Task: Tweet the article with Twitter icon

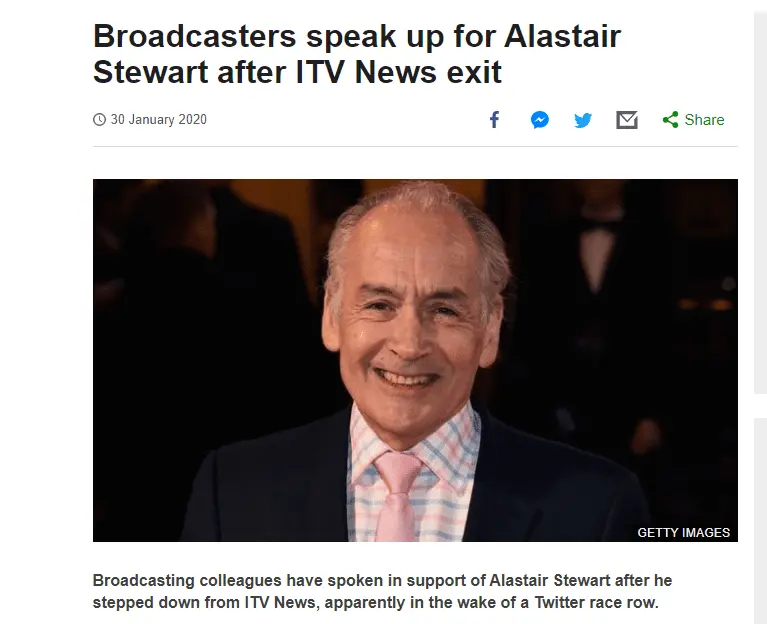Action: click(x=583, y=120)
